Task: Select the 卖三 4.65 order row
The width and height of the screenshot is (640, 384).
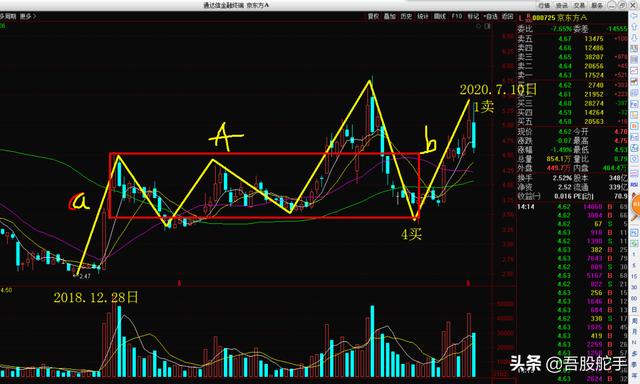Action: (x=572, y=57)
